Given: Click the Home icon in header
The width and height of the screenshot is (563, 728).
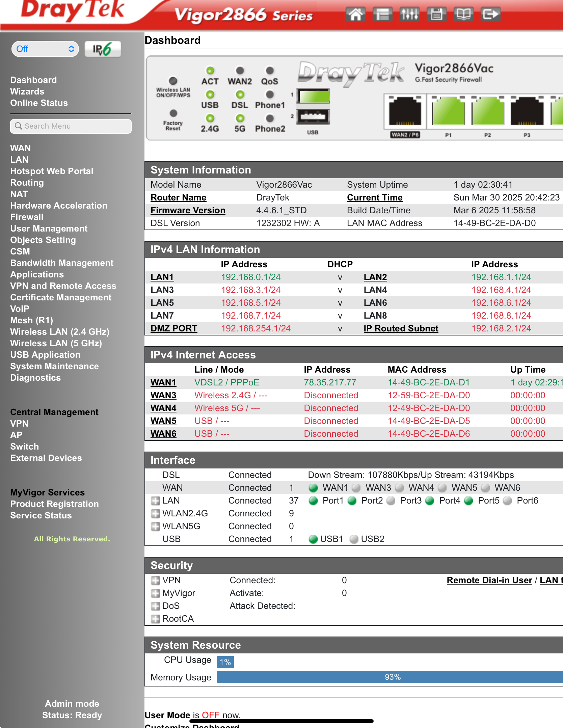Looking at the screenshot, I should coord(356,15).
